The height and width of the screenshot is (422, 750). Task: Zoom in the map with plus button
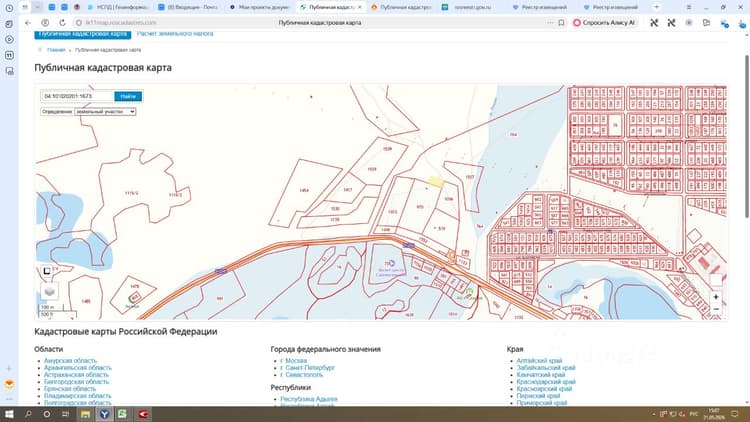point(716,297)
